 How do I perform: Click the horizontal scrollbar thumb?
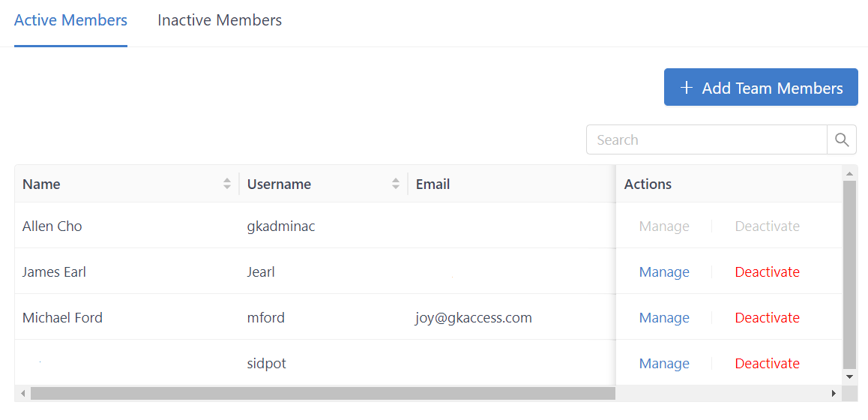(322, 393)
